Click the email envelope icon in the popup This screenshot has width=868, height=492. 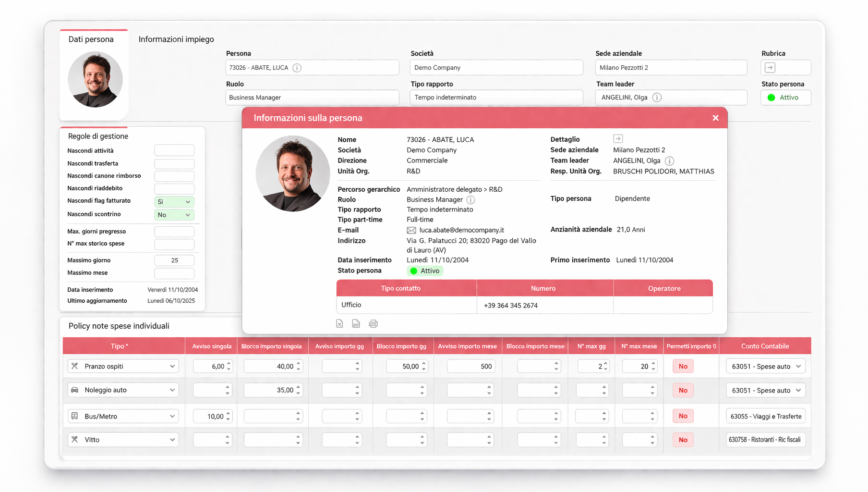click(x=411, y=231)
